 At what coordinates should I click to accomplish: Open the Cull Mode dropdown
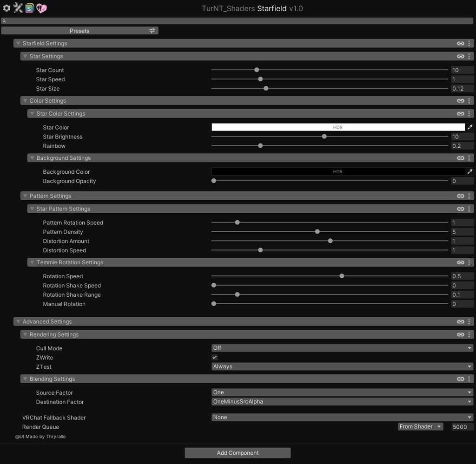(342, 347)
